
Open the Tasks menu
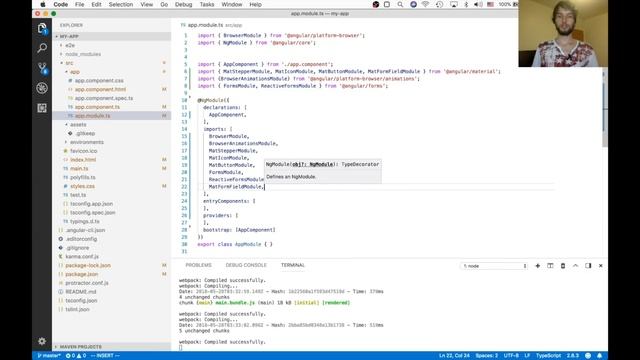(207, 4)
